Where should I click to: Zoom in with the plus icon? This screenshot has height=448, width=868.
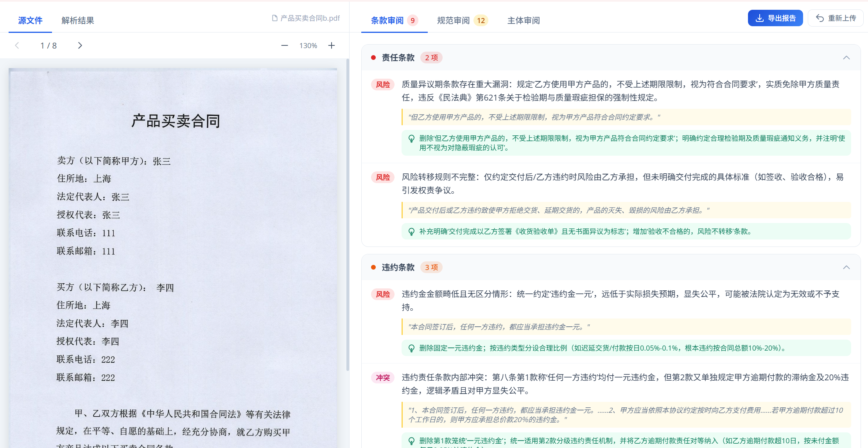[x=332, y=45]
